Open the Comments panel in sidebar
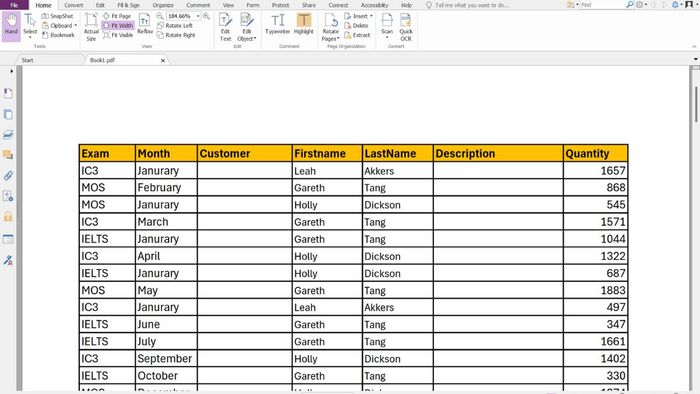Viewport: 700px width, 394px height. coord(8,155)
